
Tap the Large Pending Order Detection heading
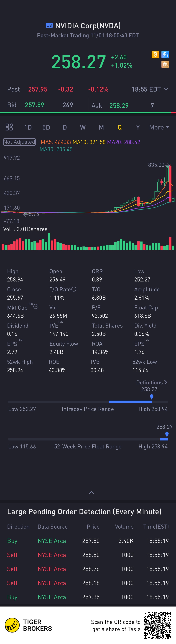click(x=84, y=512)
